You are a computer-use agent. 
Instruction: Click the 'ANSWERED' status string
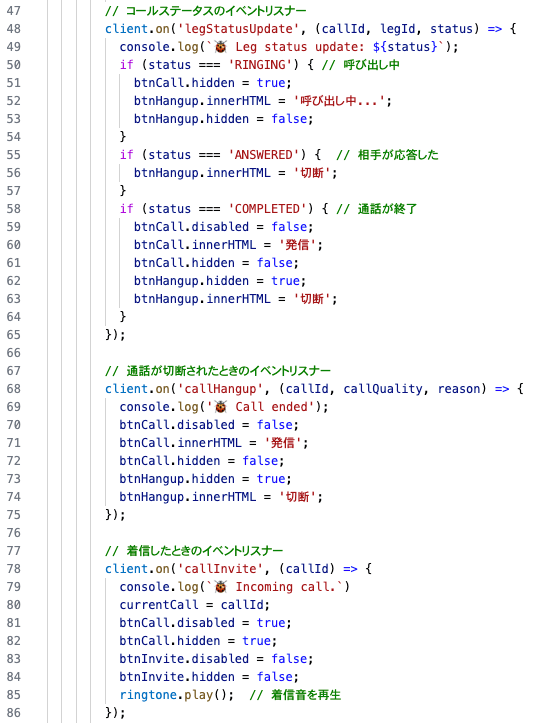[264, 154]
